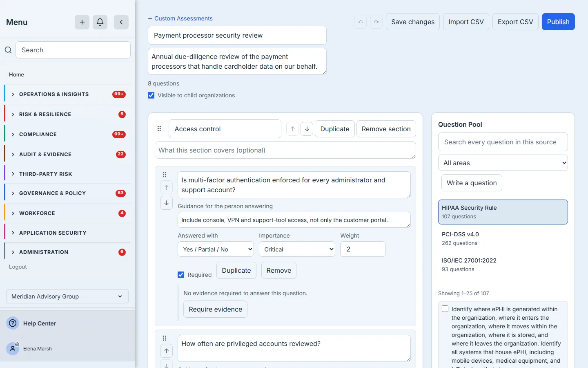Click the redo arrow icon
Image resolution: width=588 pixels, height=368 pixels.
[376, 22]
